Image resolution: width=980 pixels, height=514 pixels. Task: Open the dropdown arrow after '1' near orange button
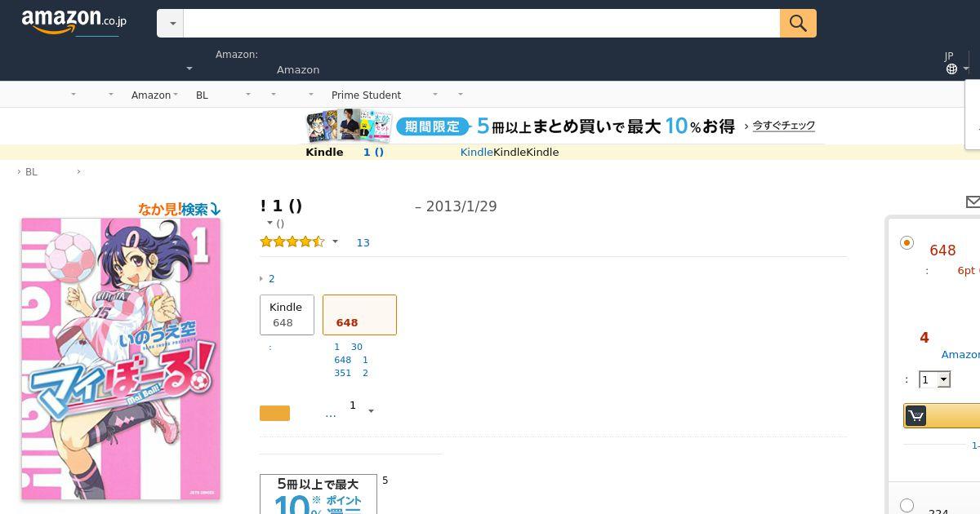click(371, 411)
